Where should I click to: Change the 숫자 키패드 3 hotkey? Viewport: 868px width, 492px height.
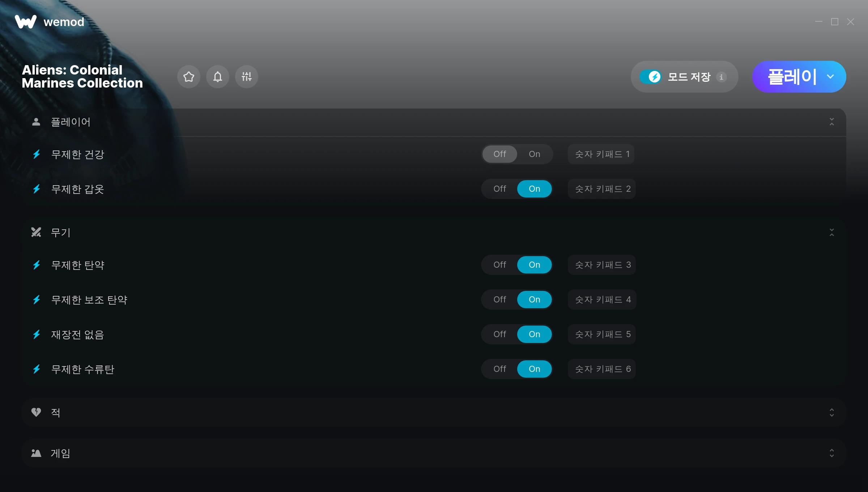pos(602,265)
